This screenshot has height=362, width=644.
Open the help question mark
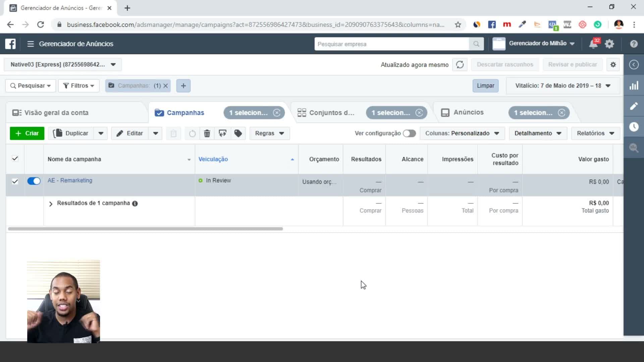(x=634, y=44)
